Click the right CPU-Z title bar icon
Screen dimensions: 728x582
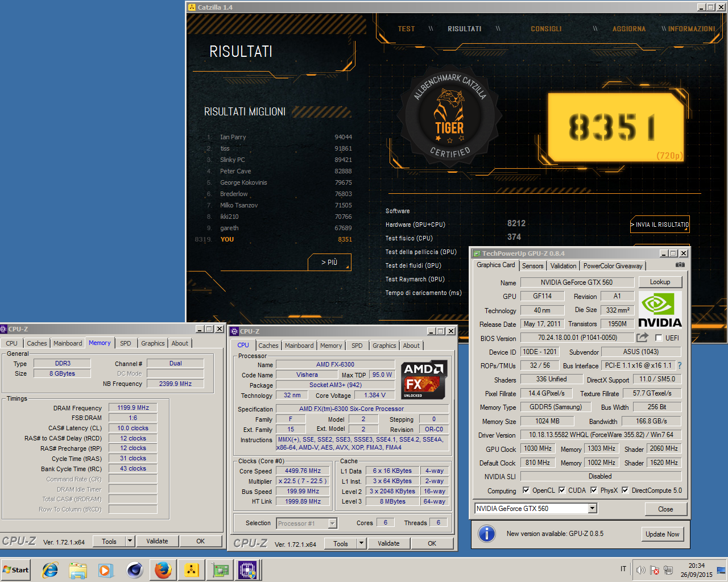(x=234, y=331)
